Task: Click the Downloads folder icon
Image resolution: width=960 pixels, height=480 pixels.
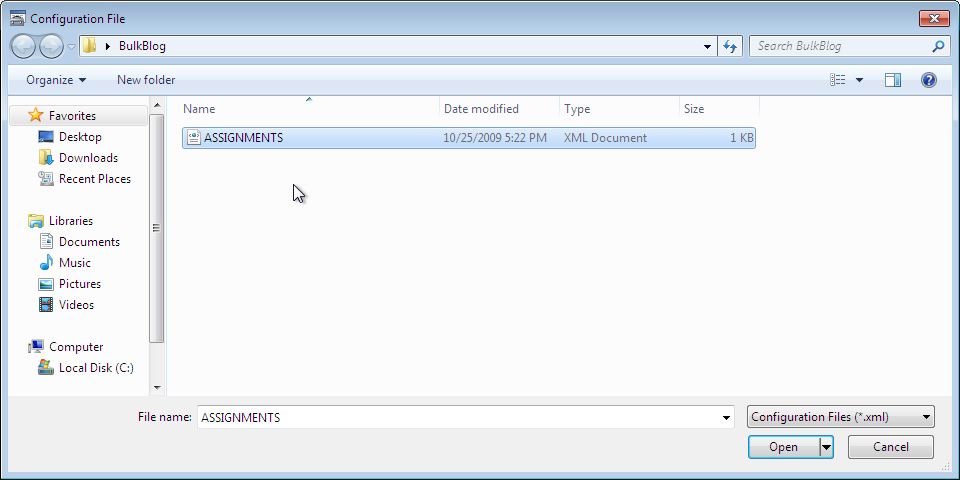Action: click(46, 157)
